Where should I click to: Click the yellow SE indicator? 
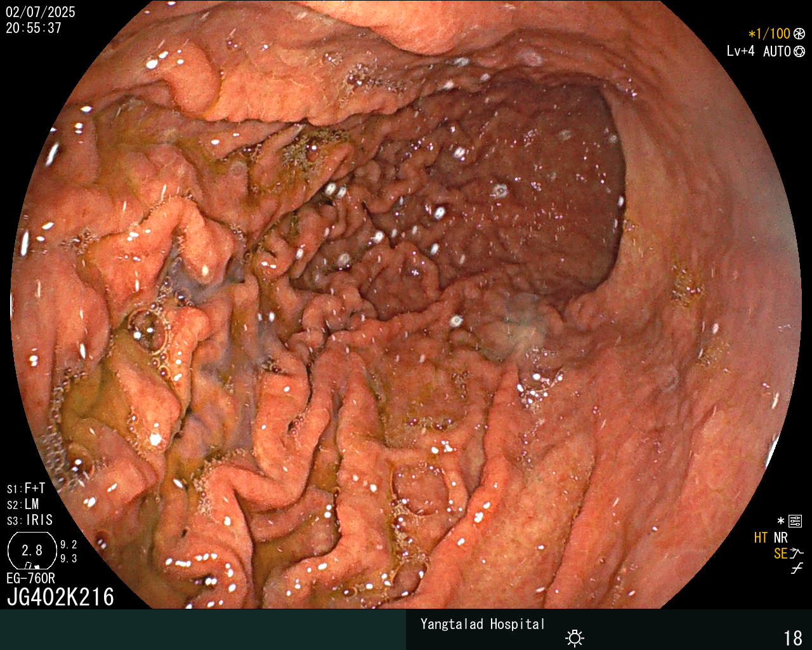pyautogui.click(x=780, y=554)
